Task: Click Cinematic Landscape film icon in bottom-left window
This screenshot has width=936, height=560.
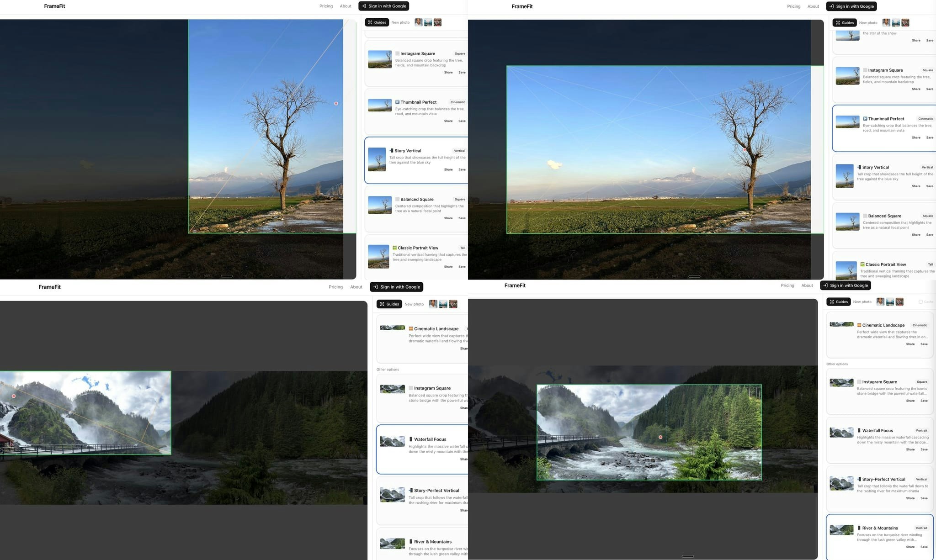Action: click(x=410, y=329)
